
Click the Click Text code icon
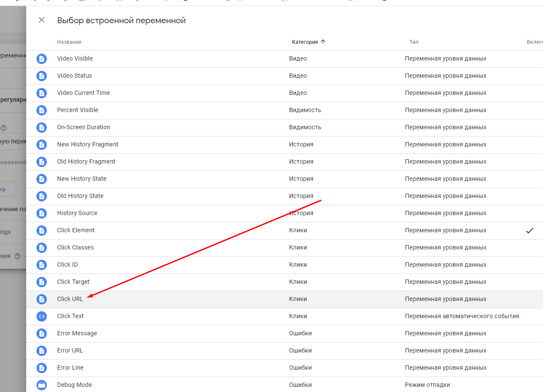click(41, 316)
